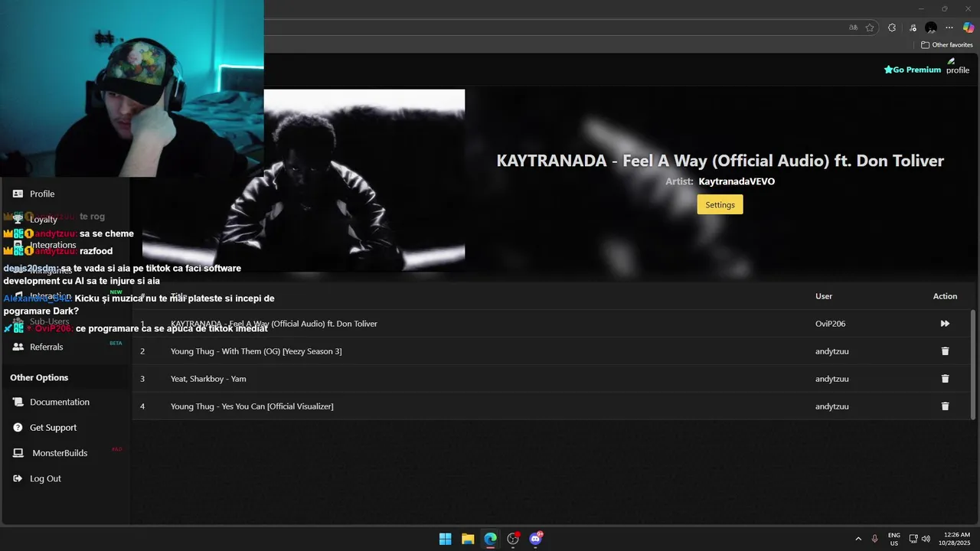
Task: Skip the current KAYTRANADA song with fast-forward icon
Action: (x=945, y=324)
